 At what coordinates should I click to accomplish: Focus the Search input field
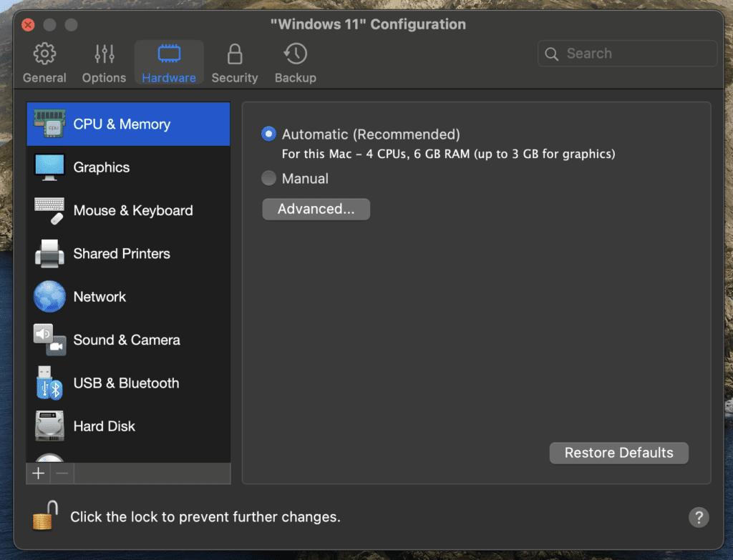click(x=627, y=53)
